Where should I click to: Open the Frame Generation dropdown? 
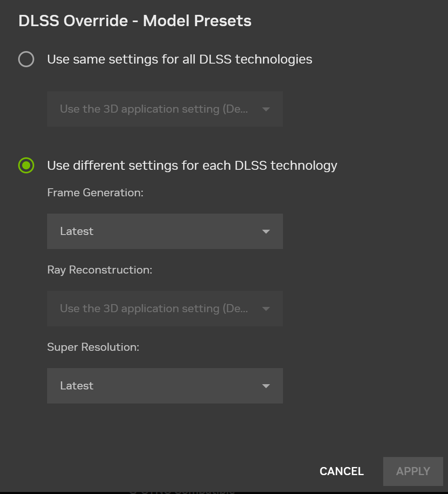(x=165, y=231)
